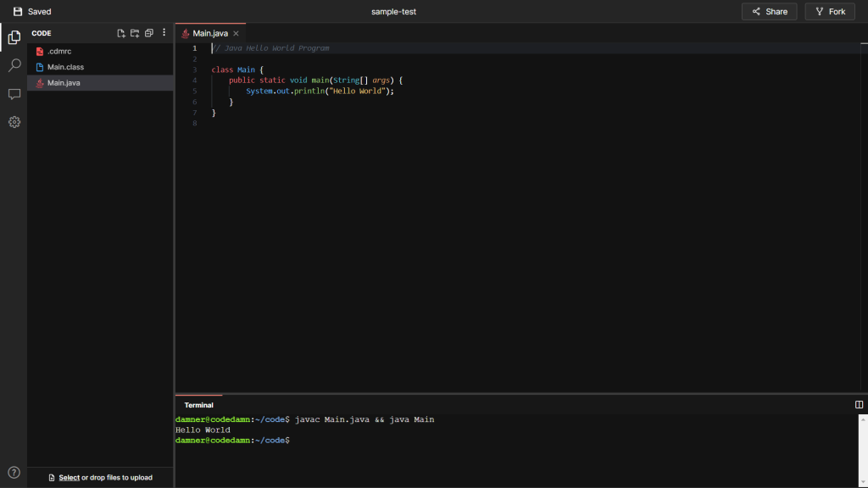The image size is (868, 488).
Task: Click the "class Main" declaration line
Action: tap(237, 69)
